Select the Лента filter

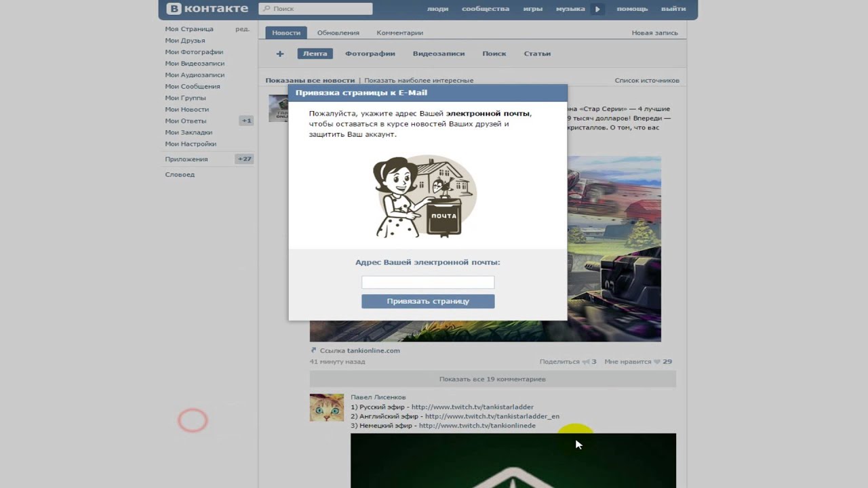click(x=315, y=54)
